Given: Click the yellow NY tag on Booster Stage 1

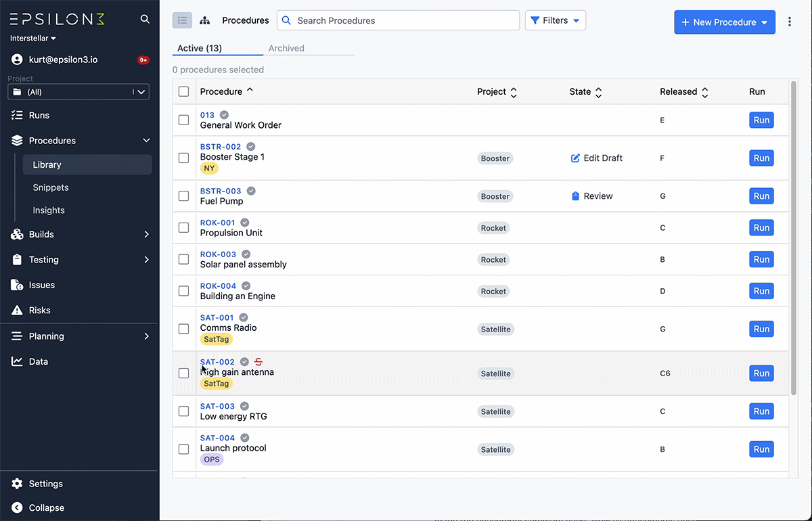Looking at the screenshot, I should click(x=209, y=168).
